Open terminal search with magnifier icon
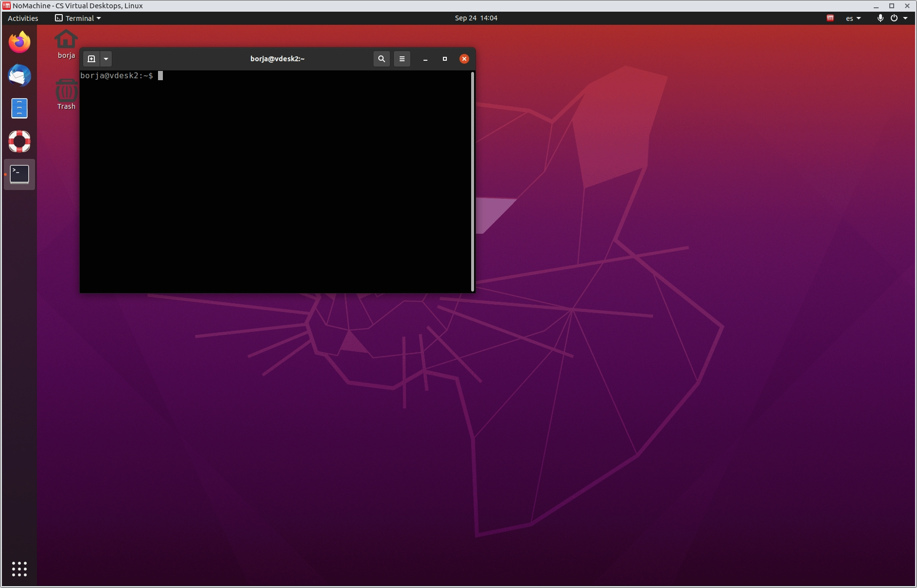917x588 pixels. point(382,59)
